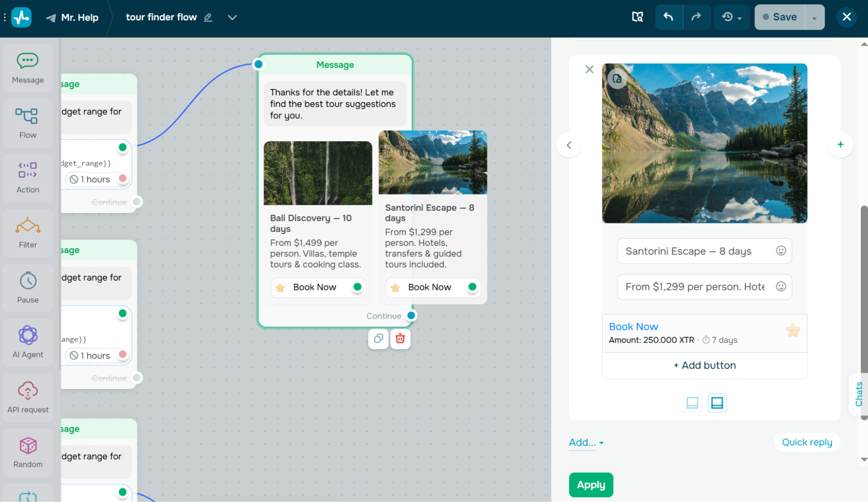
Task: Click the + Add button link
Action: click(704, 365)
